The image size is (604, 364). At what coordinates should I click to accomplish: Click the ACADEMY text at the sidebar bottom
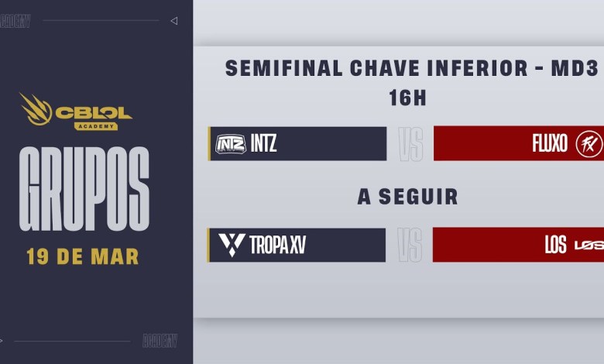point(160,341)
